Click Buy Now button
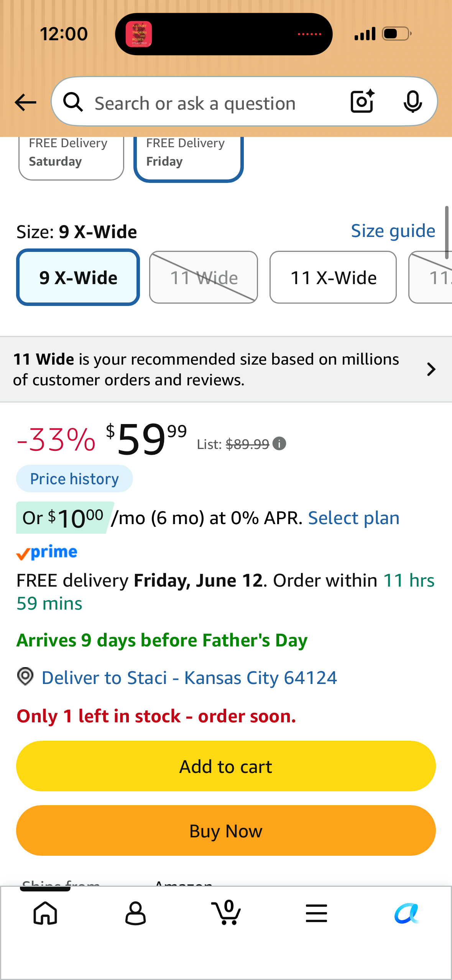The width and height of the screenshot is (452, 980). [226, 830]
